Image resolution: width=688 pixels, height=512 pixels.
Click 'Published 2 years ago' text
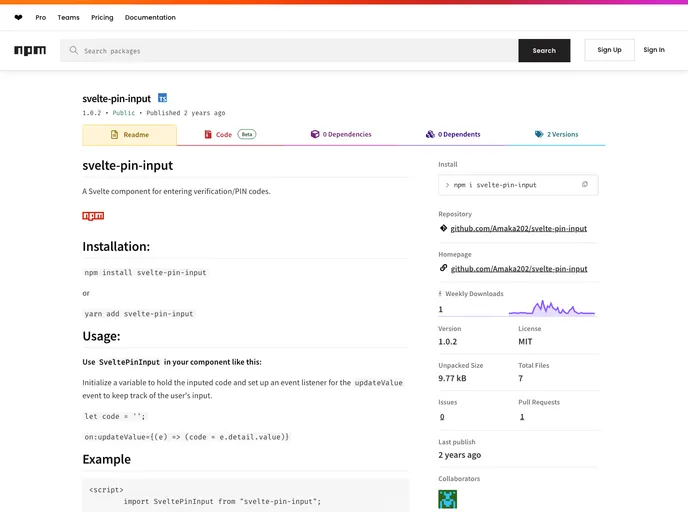[x=186, y=113]
